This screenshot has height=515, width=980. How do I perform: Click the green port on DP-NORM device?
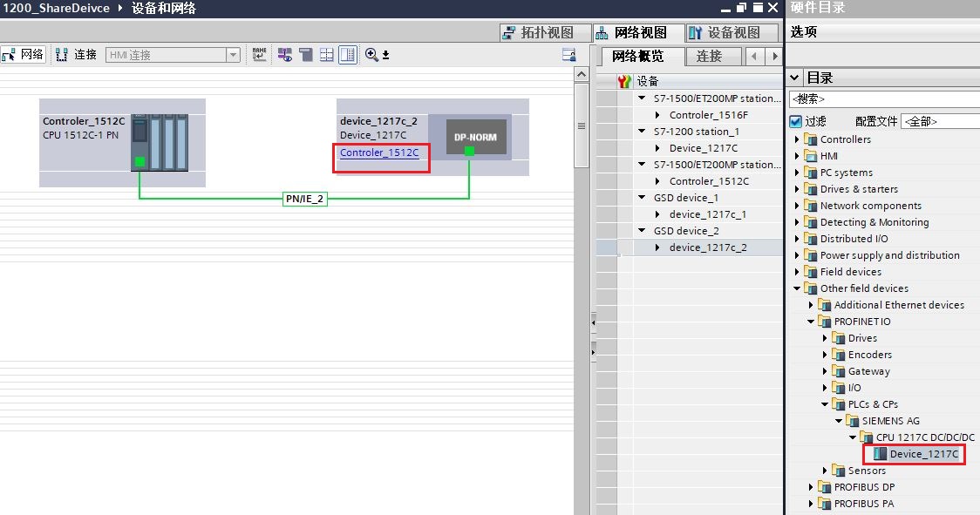coord(469,151)
